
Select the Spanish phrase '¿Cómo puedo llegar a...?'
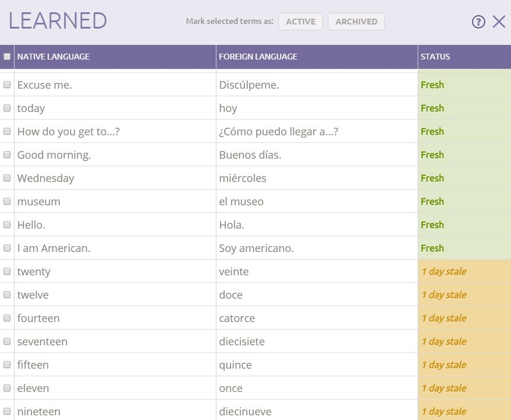(x=278, y=131)
